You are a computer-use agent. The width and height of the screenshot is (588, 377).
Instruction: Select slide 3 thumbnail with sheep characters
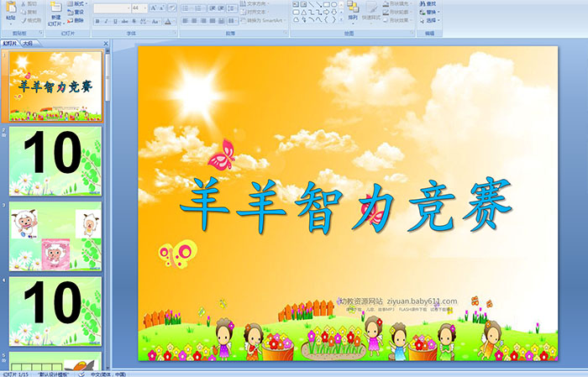coord(55,234)
